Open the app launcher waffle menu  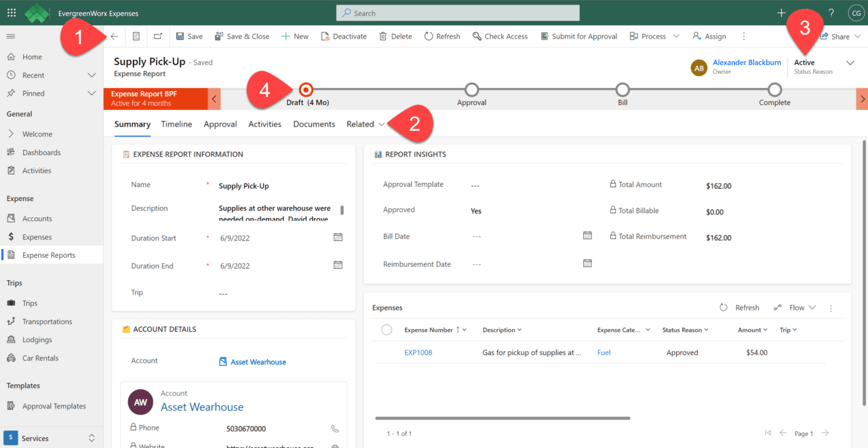10,12
